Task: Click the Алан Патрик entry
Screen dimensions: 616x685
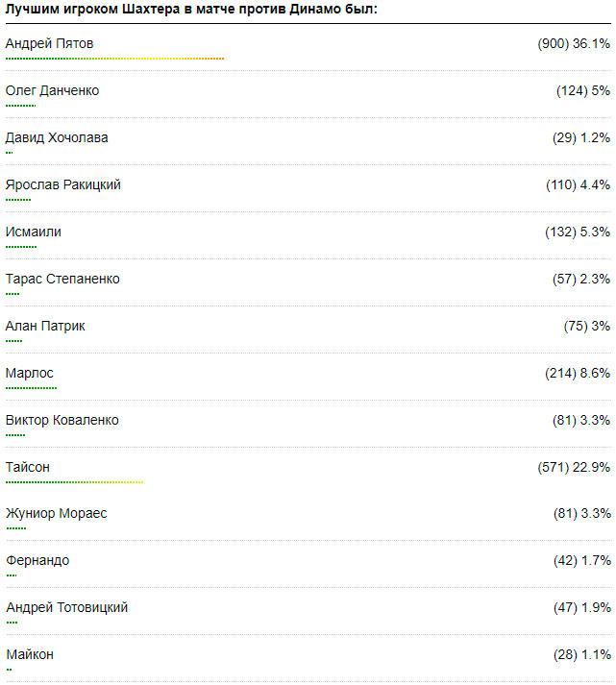Action: pyautogui.click(x=45, y=327)
